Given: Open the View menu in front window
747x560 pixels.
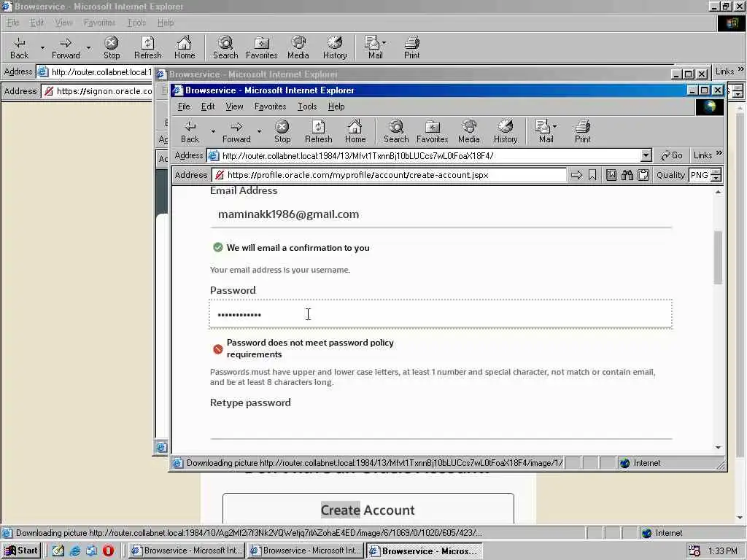Looking at the screenshot, I should coord(234,106).
